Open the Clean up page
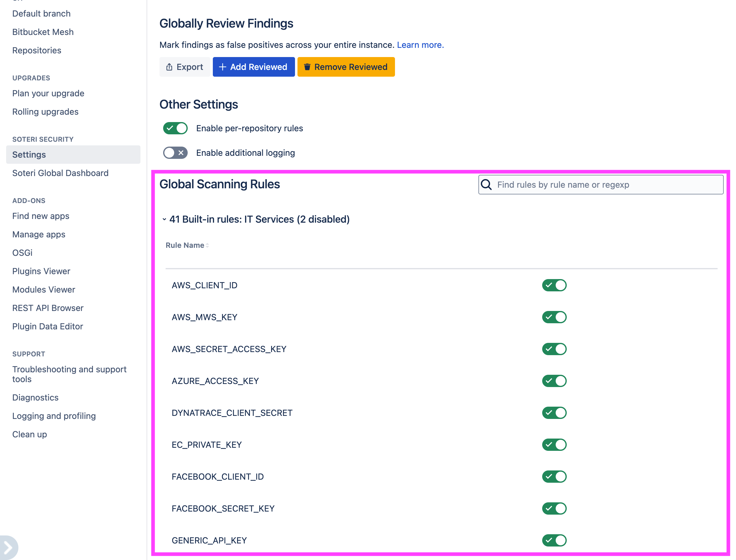Viewport: 736px width, 560px height. (x=29, y=434)
